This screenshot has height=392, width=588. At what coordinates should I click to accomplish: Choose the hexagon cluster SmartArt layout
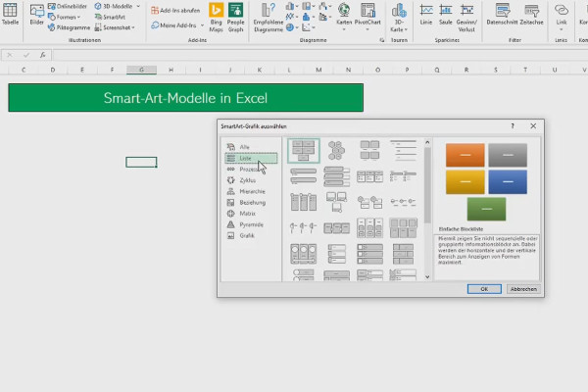tap(336, 150)
